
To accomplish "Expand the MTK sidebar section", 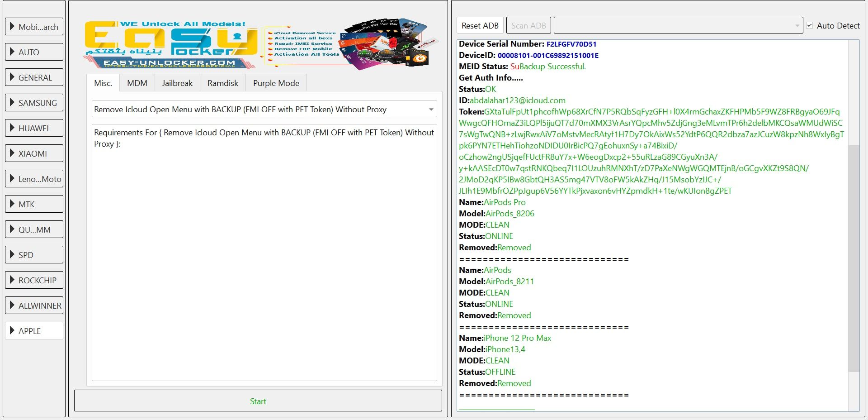I will pos(34,204).
